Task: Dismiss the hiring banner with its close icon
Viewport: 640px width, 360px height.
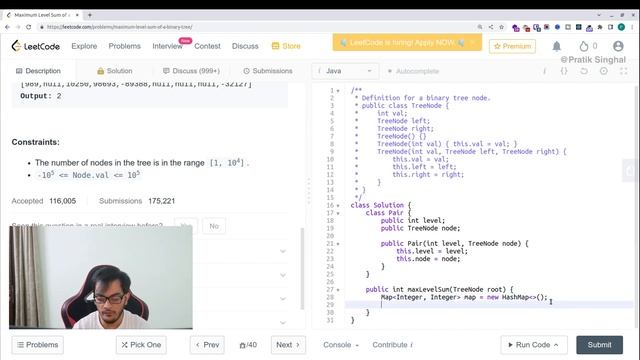Action: click(x=473, y=42)
